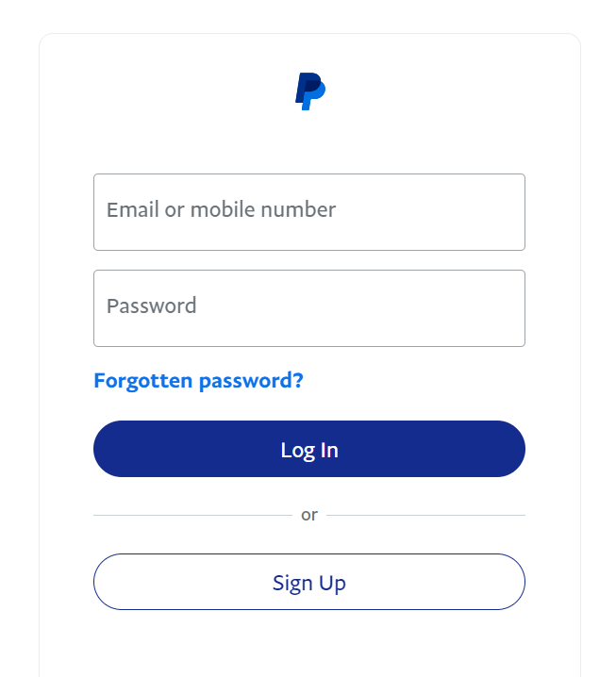The width and height of the screenshot is (616, 677).
Task: Create an account via the Sign Up button
Action: (x=308, y=582)
